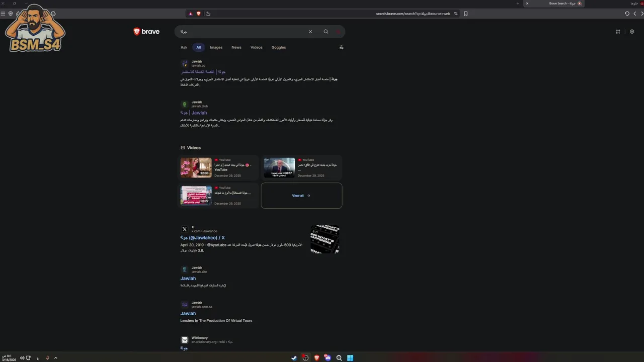Open Steam from the taskbar
Screen dimensions: 644x362
click(x=294, y=358)
